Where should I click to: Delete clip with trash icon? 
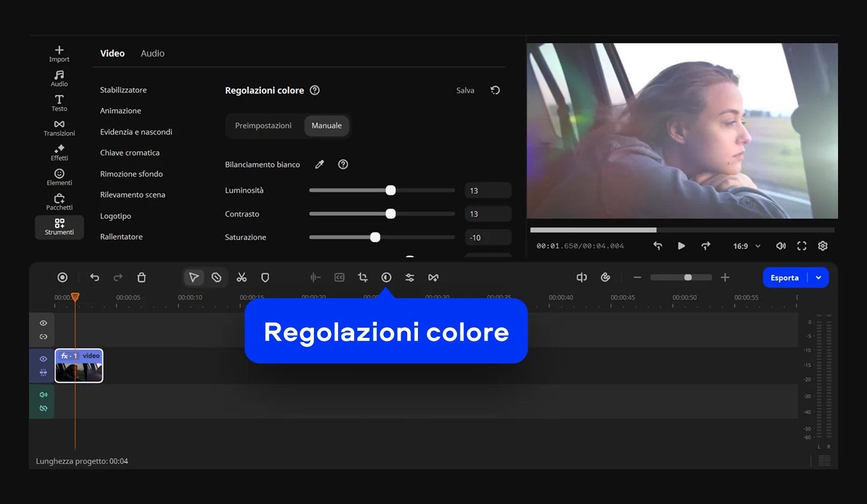(142, 277)
